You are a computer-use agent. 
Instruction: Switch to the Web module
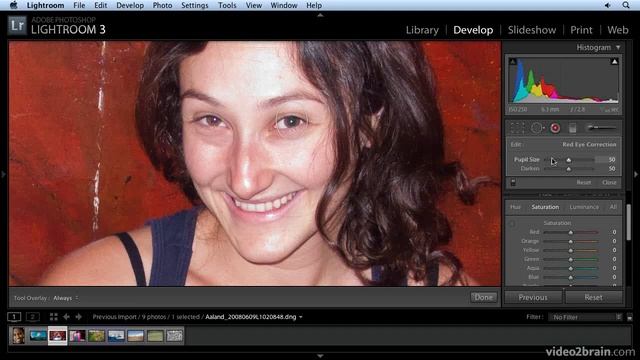[618, 30]
